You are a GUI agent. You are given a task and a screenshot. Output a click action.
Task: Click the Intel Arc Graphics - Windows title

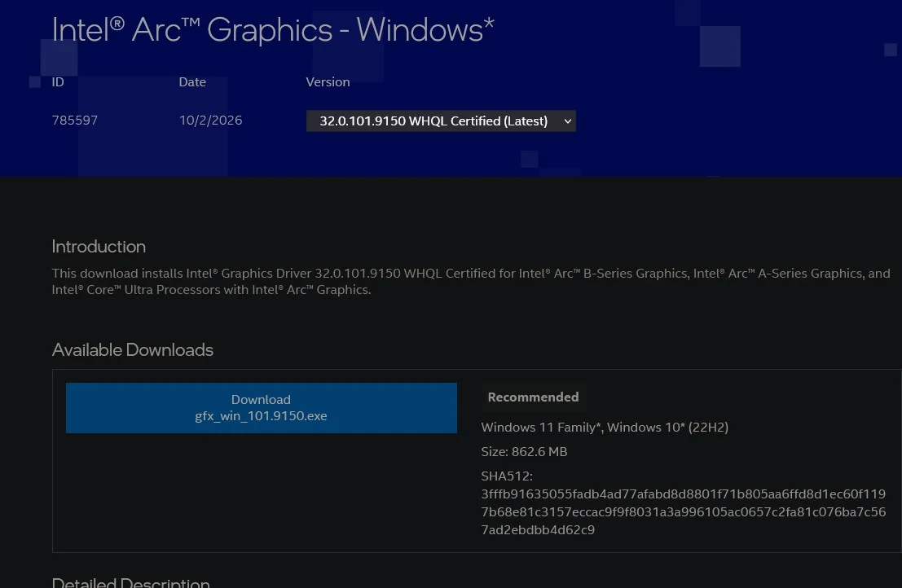pyautogui.click(x=273, y=30)
